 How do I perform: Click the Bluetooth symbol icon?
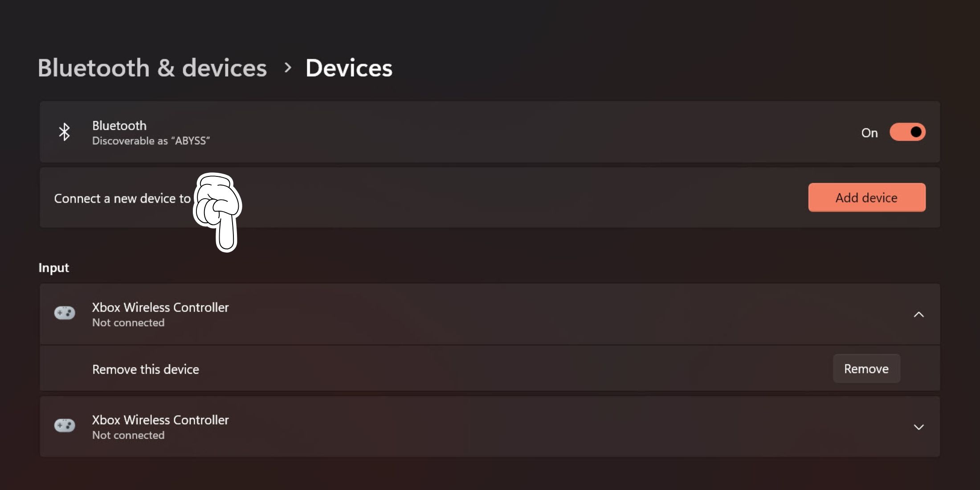tap(65, 132)
